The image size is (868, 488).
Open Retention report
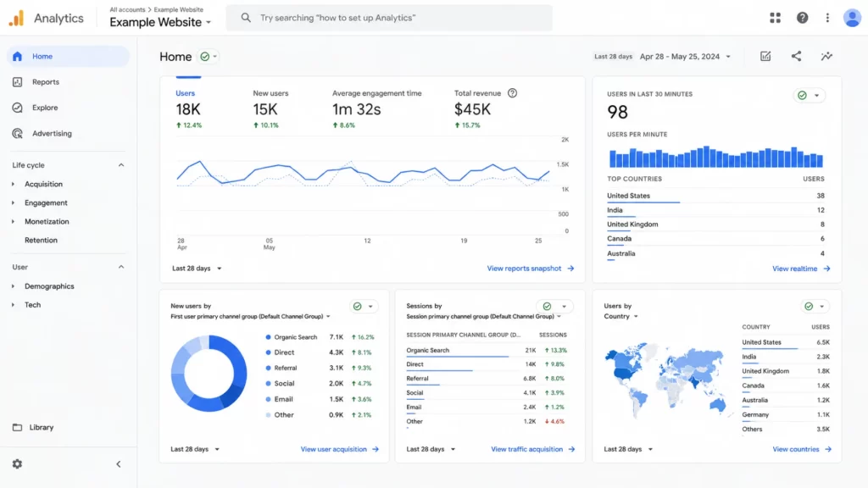[41, 240]
